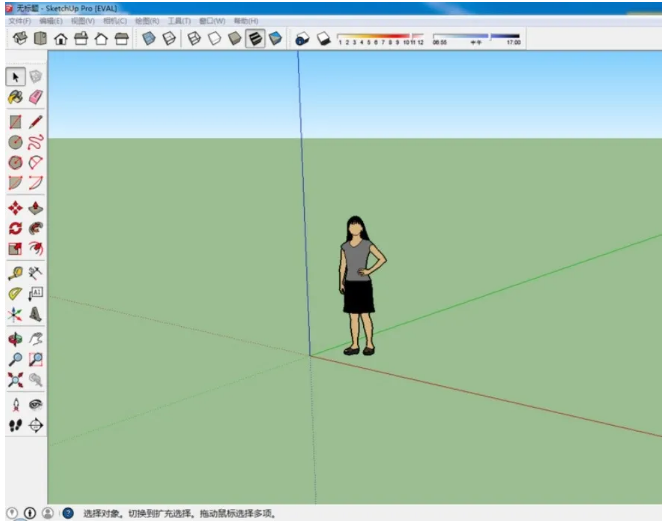The image size is (668, 528).
Task: Disable active Shaded With Textures style
Action: (255, 39)
